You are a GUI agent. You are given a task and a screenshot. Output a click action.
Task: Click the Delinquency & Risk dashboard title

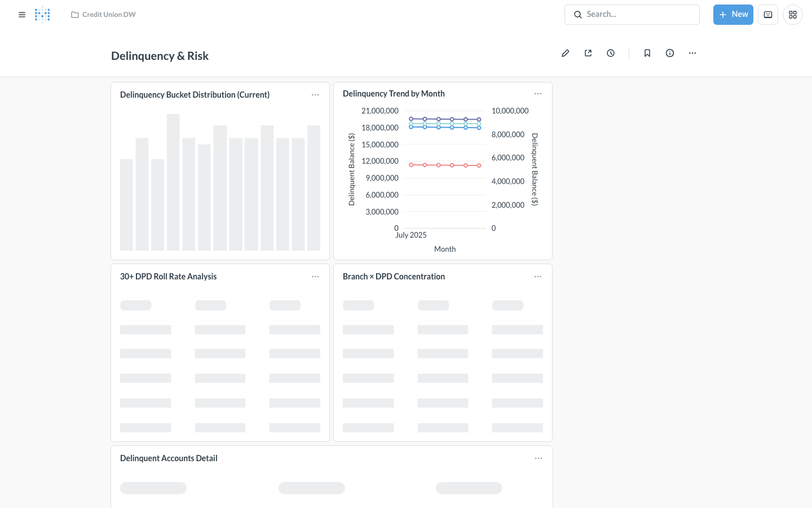[160, 56]
